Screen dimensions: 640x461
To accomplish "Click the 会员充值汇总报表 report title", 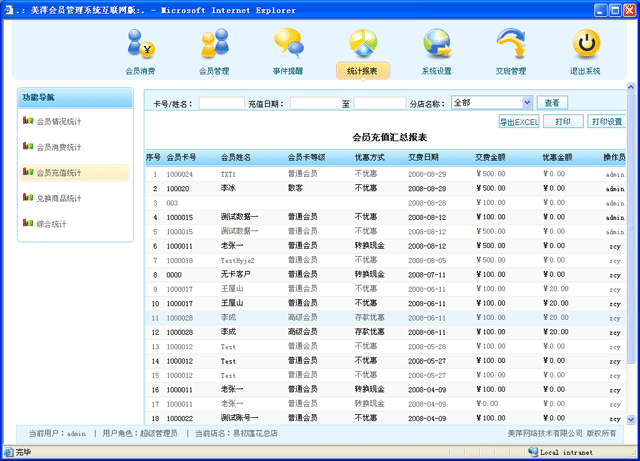I will click(x=390, y=138).
